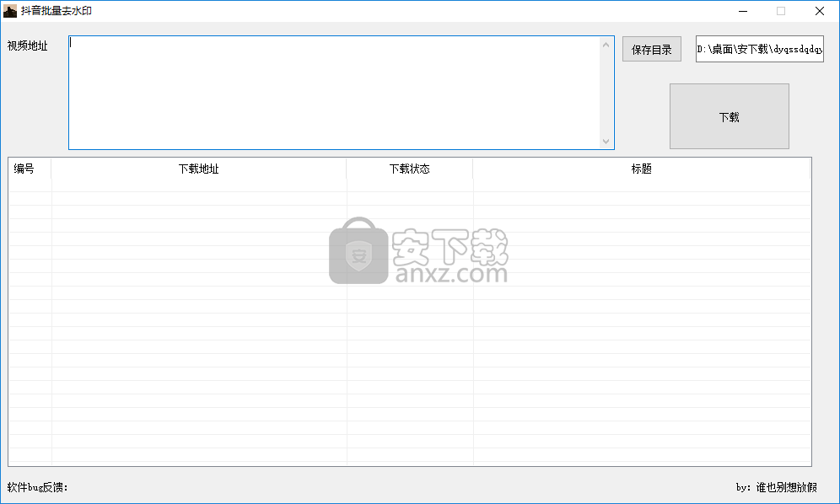
Task: Click the app icon in title bar
Action: point(10,11)
